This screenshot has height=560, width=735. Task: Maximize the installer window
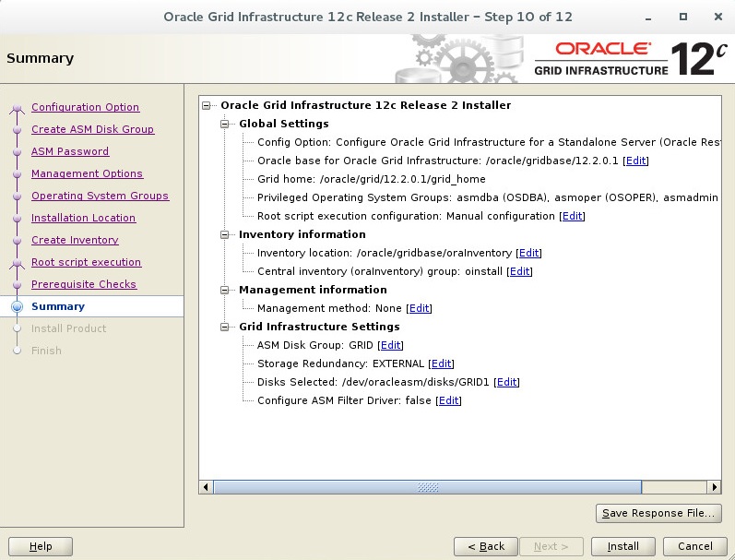[x=683, y=17]
